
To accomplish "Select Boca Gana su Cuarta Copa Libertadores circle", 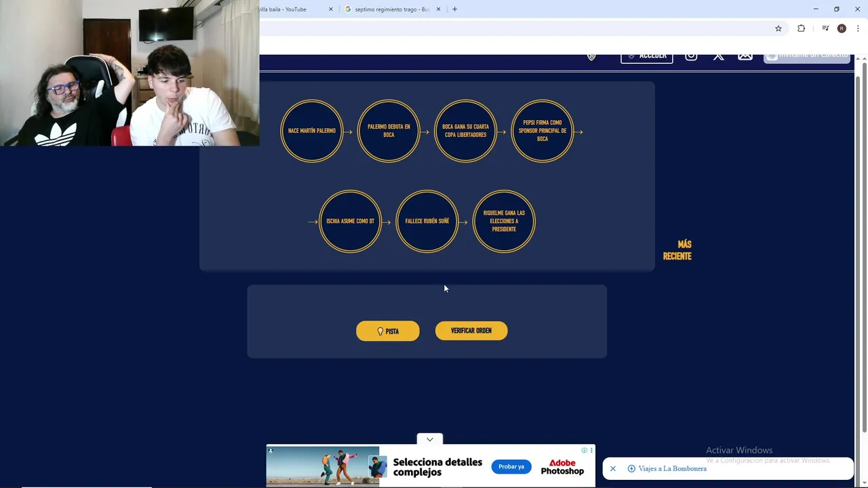I will point(465,131).
